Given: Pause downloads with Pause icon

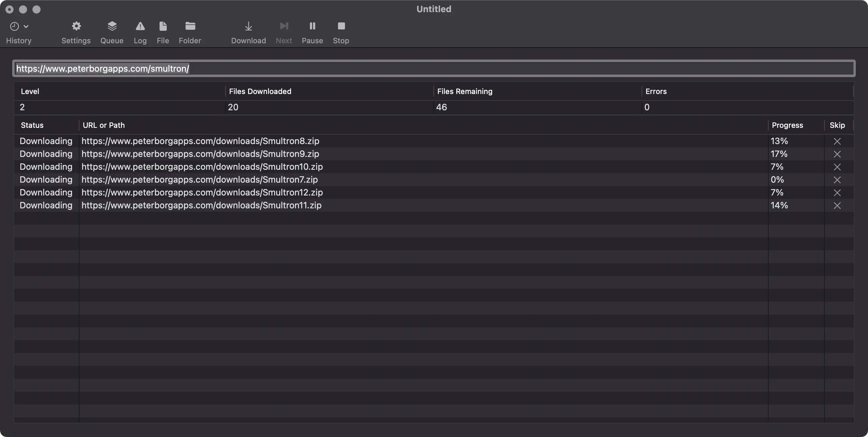Looking at the screenshot, I should click(313, 26).
